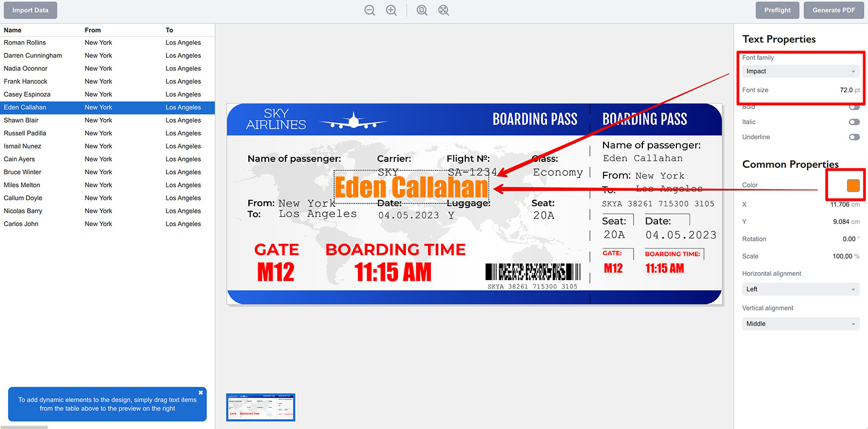Enable the Italic toggle
This screenshot has height=429, width=868.
coord(854,122)
